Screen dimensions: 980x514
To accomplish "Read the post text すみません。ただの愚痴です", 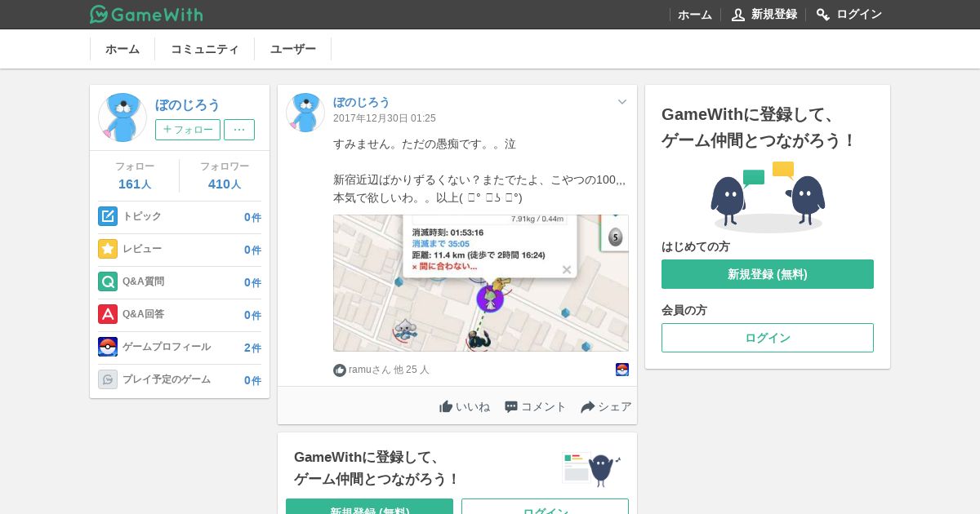I will pos(425,144).
